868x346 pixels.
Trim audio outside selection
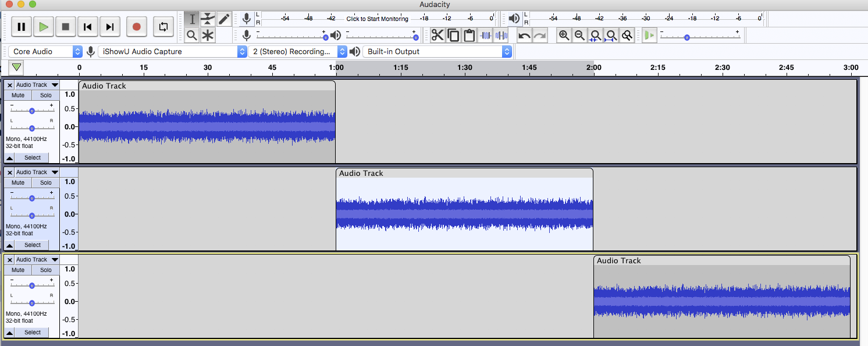pos(486,36)
